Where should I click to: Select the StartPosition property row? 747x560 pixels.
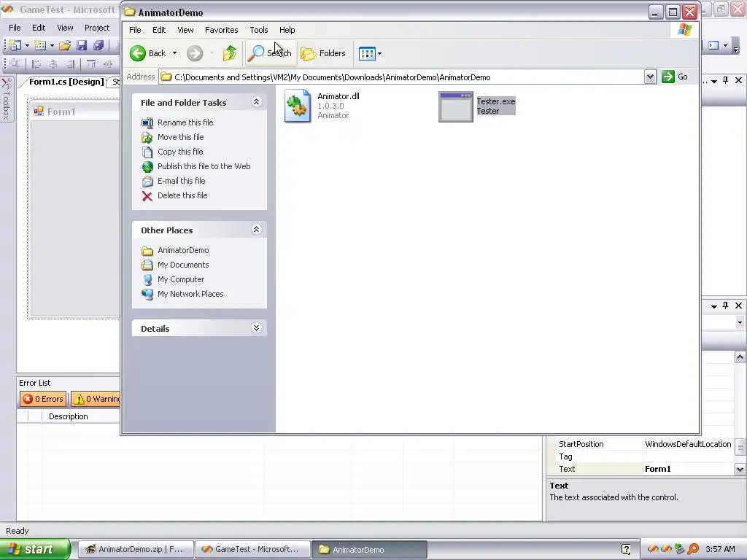tap(641, 444)
